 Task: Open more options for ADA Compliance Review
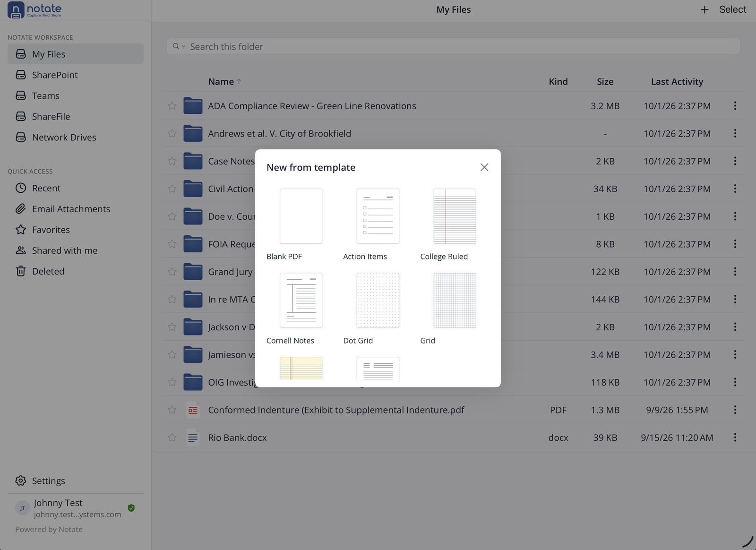(x=735, y=106)
